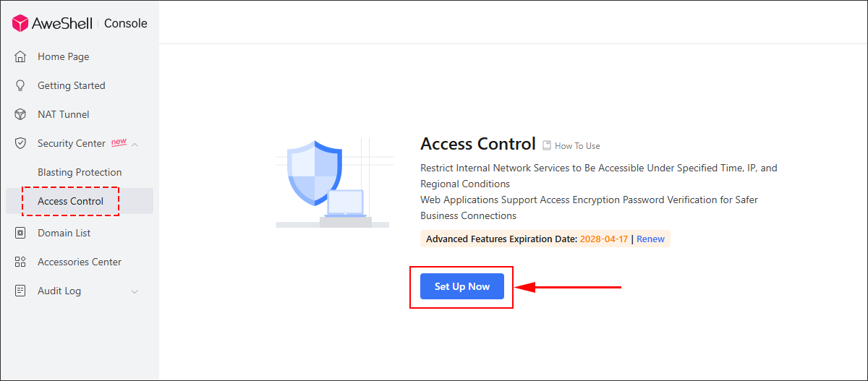Click the shield illustration image
The height and width of the screenshot is (381, 868).
[x=333, y=184]
